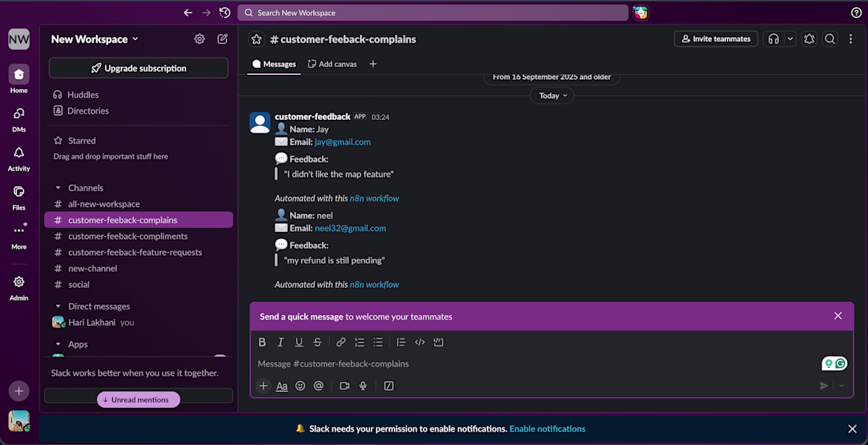This screenshot has height=445, width=868.
Task: Open workspace preferences gear icon
Action: click(x=200, y=39)
